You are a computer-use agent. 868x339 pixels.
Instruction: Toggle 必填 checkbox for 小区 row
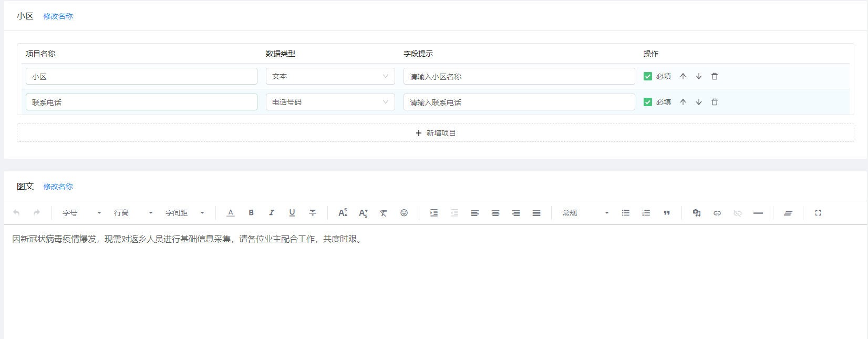point(648,76)
